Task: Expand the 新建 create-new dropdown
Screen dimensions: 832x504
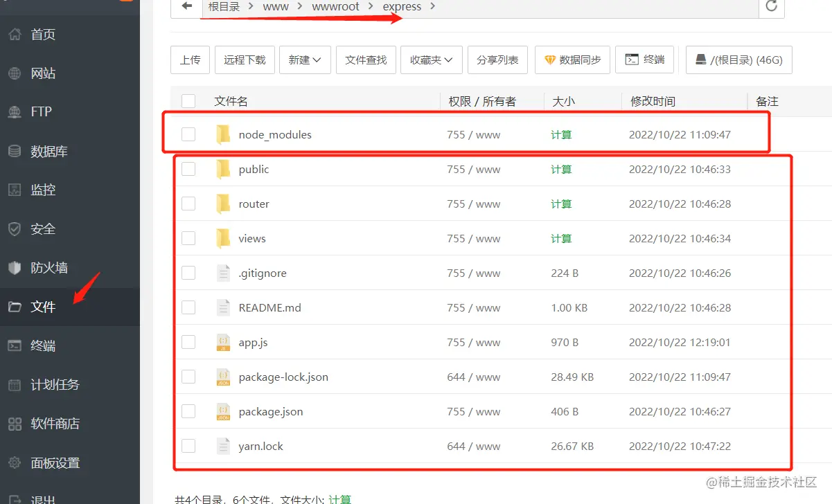Action: [x=305, y=60]
